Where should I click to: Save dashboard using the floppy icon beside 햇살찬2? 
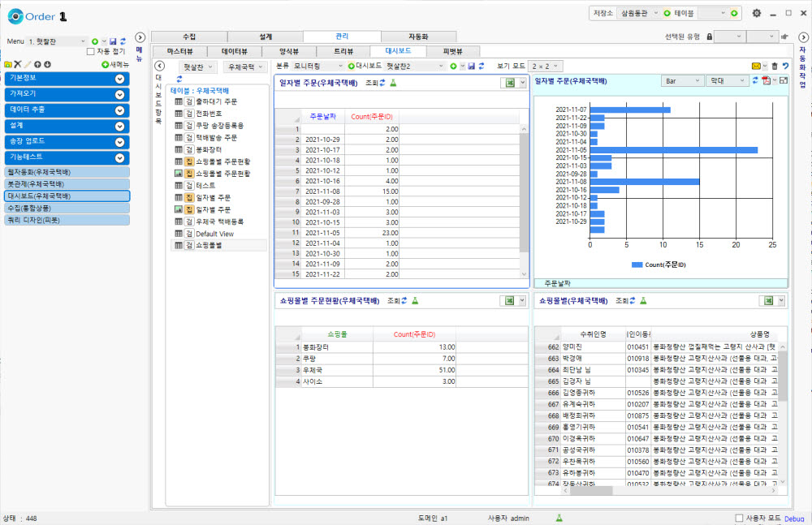tap(471, 67)
